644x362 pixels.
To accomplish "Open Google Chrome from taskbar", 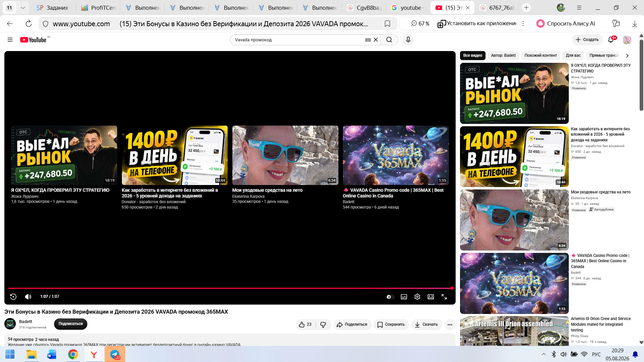I will [73, 354].
